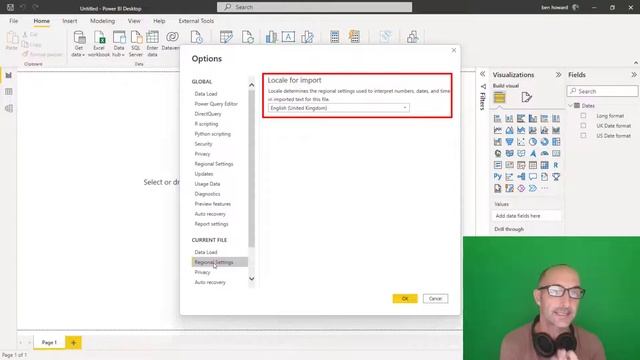Select the Funnel visual icon
640x360 pixels.
point(509,142)
